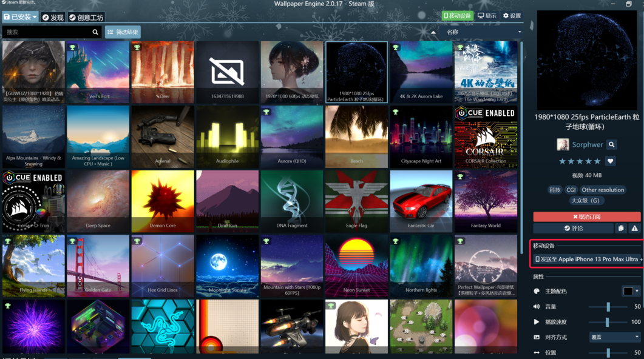
Task: Select the Fantastic Car wallpaper thumbnail
Action: pos(421,202)
